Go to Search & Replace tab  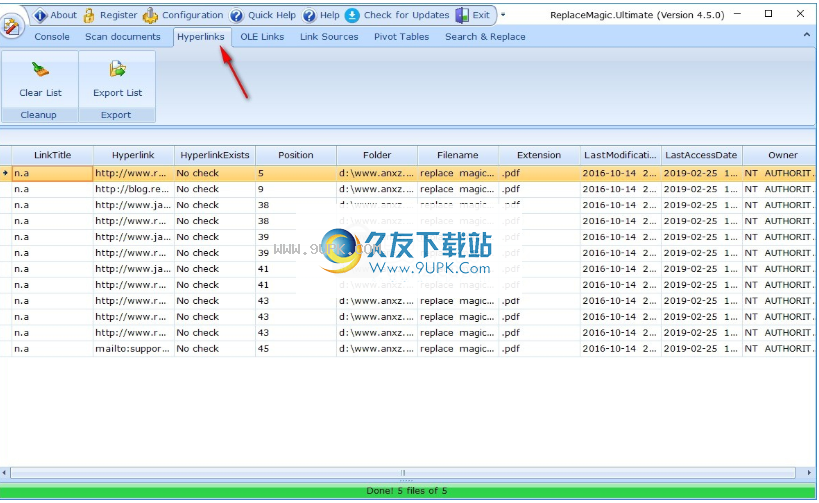pyautogui.click(x=485, y=37)
